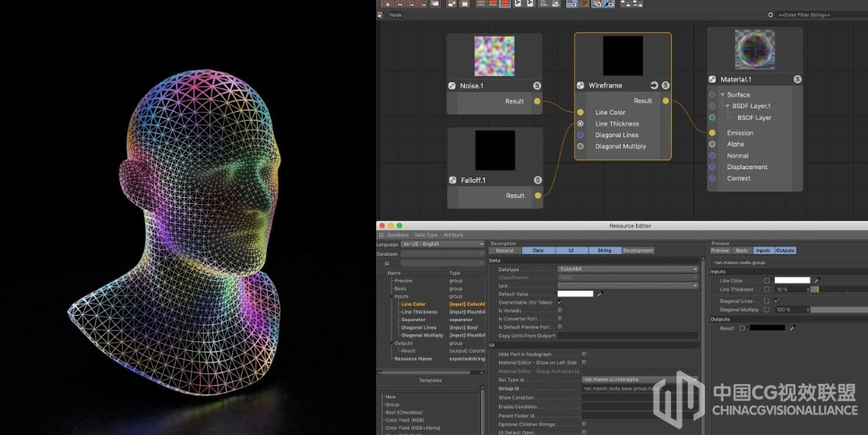The width and height of the screenshot is (868, 435).
Task: Enable Hide Port in Nodegraph checkbox
Action: tap(584, 354)
